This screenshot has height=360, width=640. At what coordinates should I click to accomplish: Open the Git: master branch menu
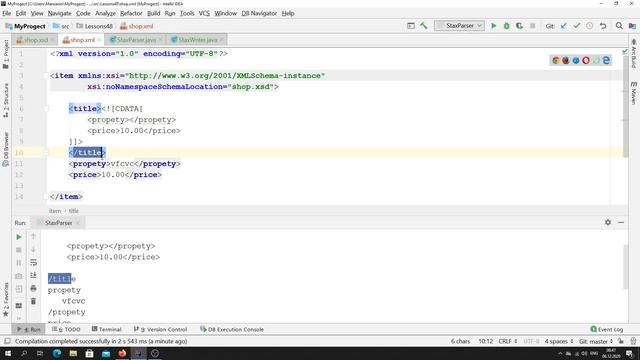pyautogui.click(x=596, y=341)
